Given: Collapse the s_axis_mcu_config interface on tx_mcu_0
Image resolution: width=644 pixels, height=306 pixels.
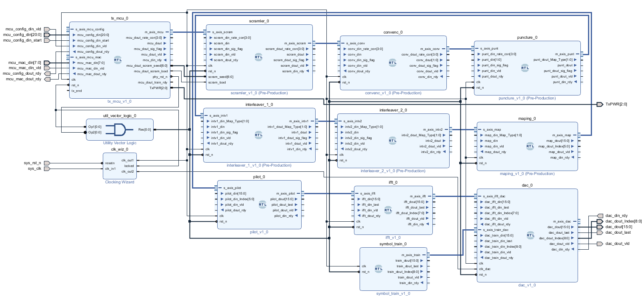Looking at the screenshot, I should (72, 29).
